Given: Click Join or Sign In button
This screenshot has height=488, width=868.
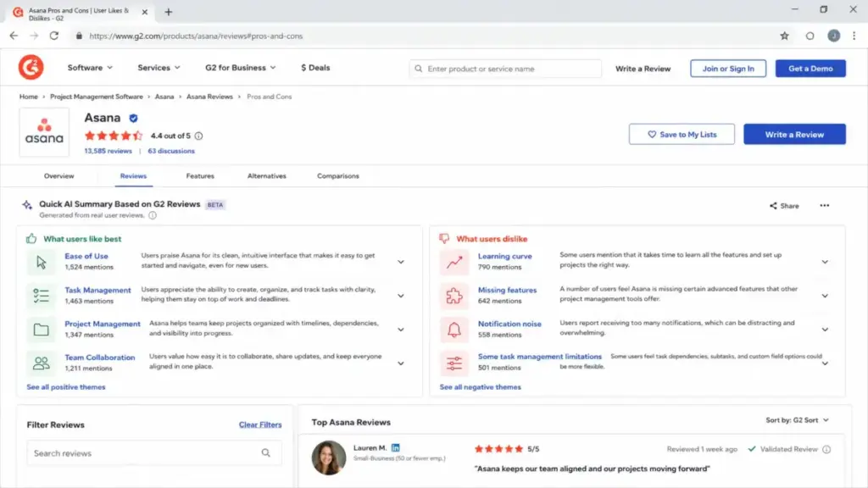Looking at the screenshot, I should [728, 69].
